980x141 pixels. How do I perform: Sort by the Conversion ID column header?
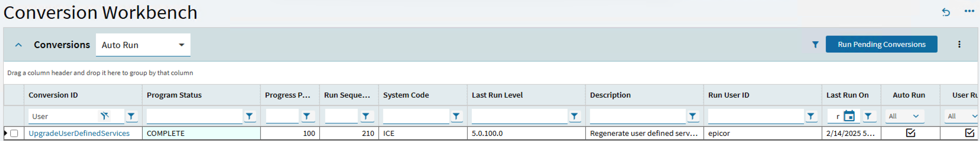[x=53, y=95]
